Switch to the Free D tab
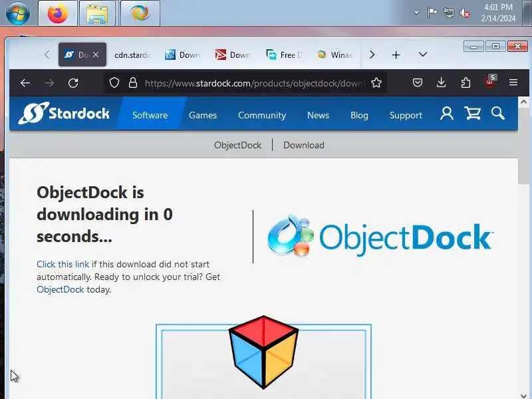This screenshot has height=399, width=532. pos(284,55)
